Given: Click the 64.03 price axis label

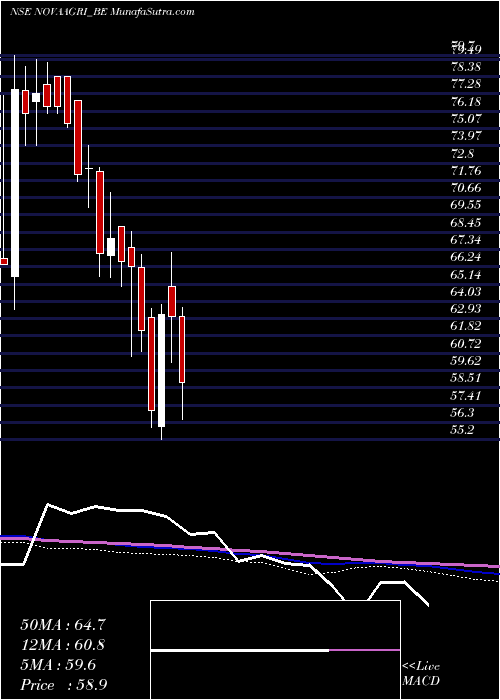Looking at the screenshot, I should pos(466,292).
